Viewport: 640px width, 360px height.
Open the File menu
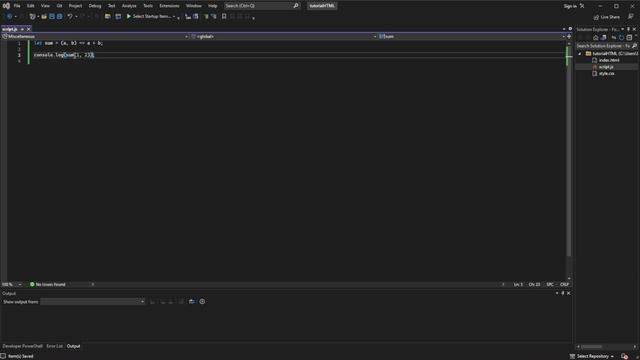[17, 6]
